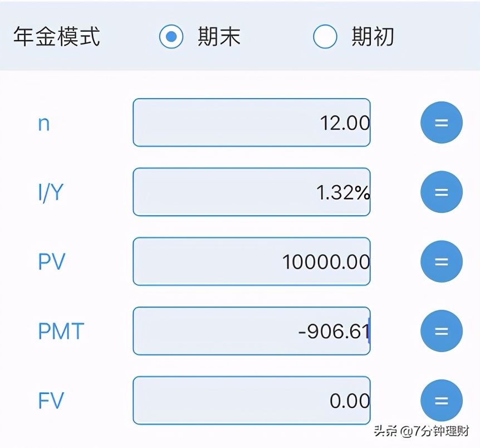Click the PMT row label
This screenshot has width=480, height=448.
(x=60, y=330)
